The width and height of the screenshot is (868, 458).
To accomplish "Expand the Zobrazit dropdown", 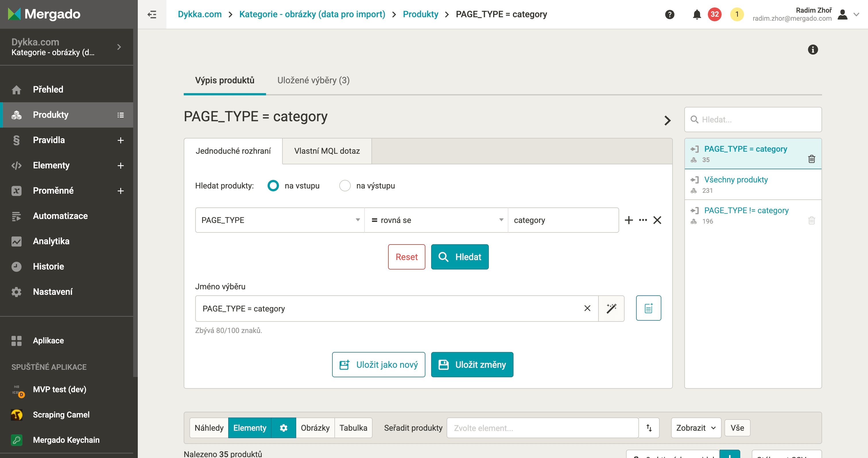I will [695, 428].
